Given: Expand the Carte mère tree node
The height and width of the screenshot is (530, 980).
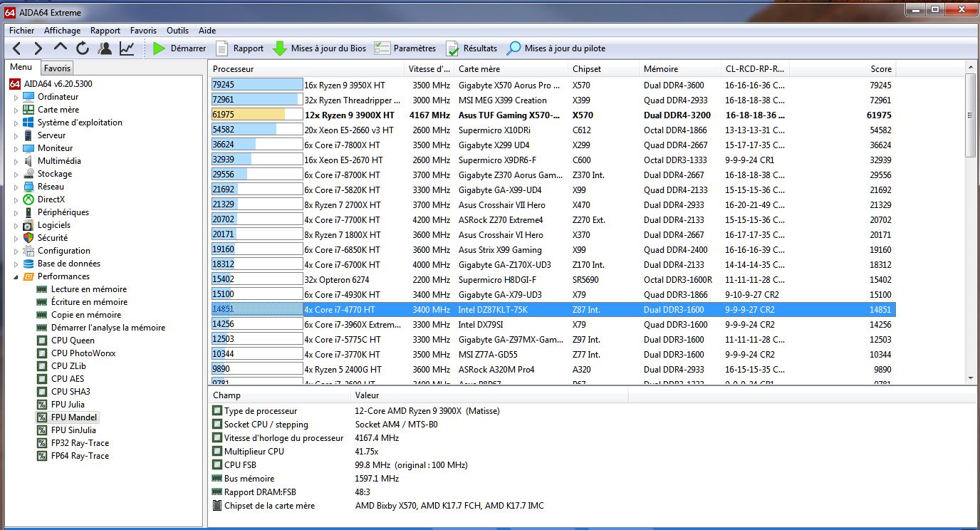Looking at the screenshot, I should [x=16, y=110].
